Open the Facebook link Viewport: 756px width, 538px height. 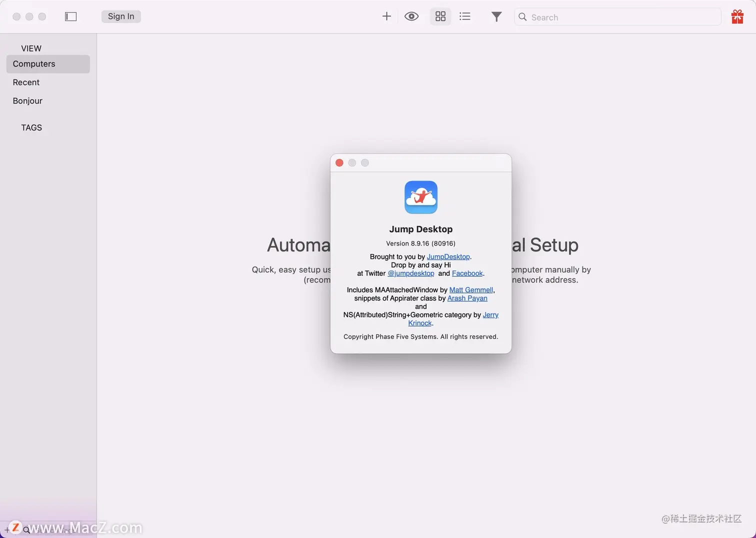point(467,273)
